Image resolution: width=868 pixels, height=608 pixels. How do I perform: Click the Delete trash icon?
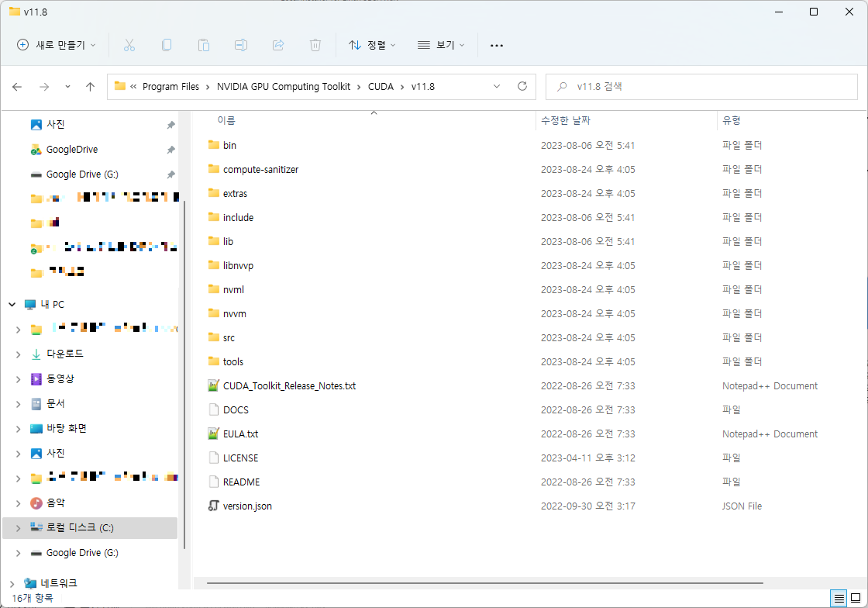pyautogui.click(x=315, y=45)
